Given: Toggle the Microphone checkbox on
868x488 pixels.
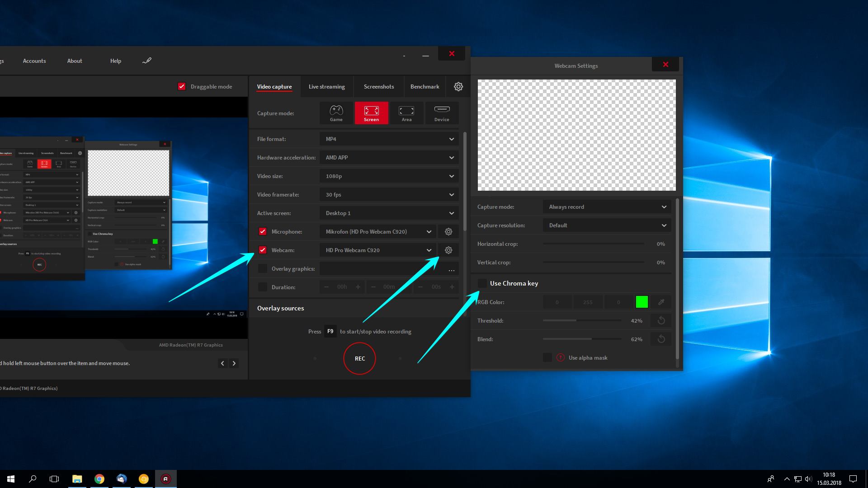Looking at the screenshot, I should [262, 231].
